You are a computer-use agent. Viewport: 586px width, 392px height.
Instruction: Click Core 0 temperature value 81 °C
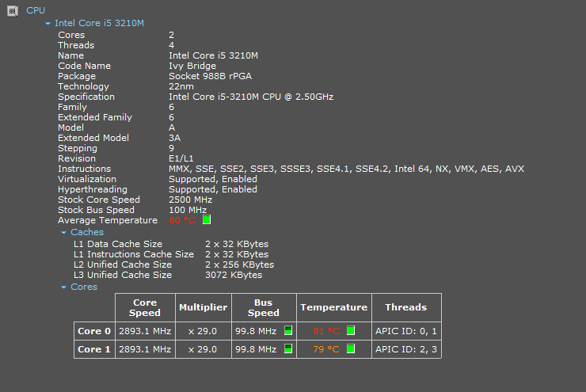pos(326,331)
